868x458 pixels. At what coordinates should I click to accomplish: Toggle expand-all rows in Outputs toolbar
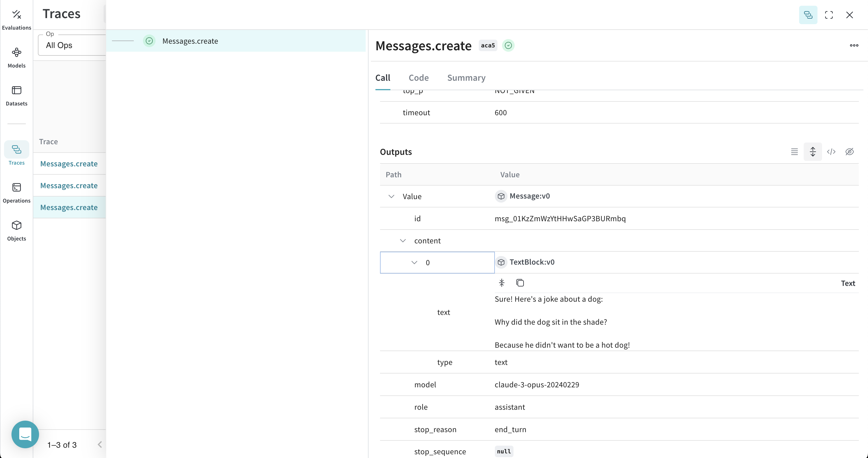click(812, 152)
